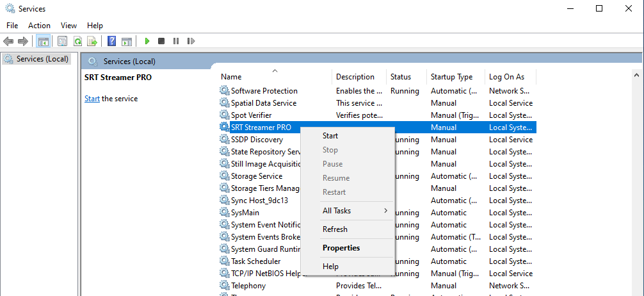This screenshot has height=296, width=644.
Task: Sort by the Log On As column header
Action: point(510,76)
